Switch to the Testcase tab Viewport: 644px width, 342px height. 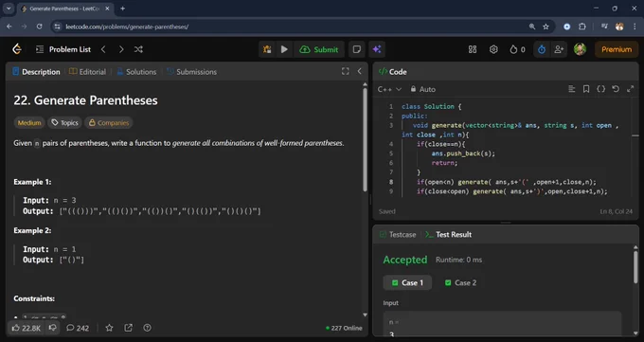coord(398,234)
